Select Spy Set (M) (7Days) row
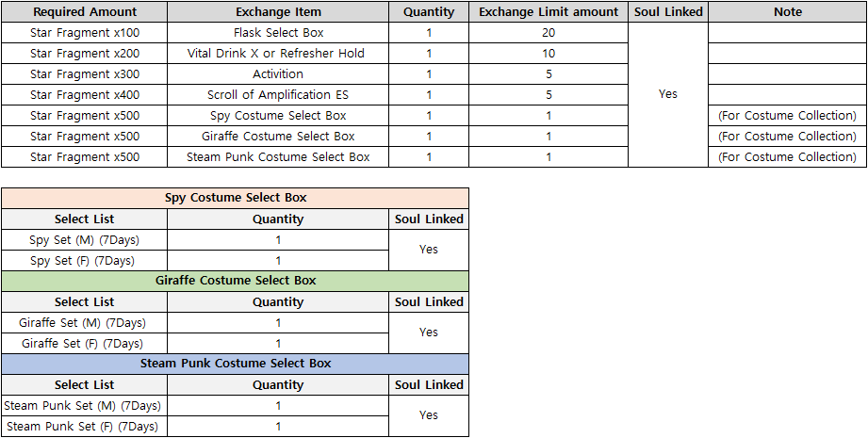 coord(84,240)
